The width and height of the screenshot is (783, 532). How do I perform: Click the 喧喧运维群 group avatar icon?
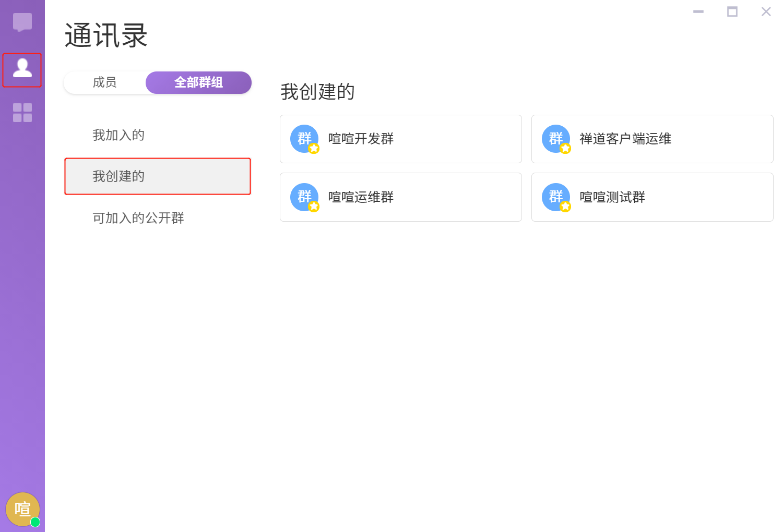[304, 197]
